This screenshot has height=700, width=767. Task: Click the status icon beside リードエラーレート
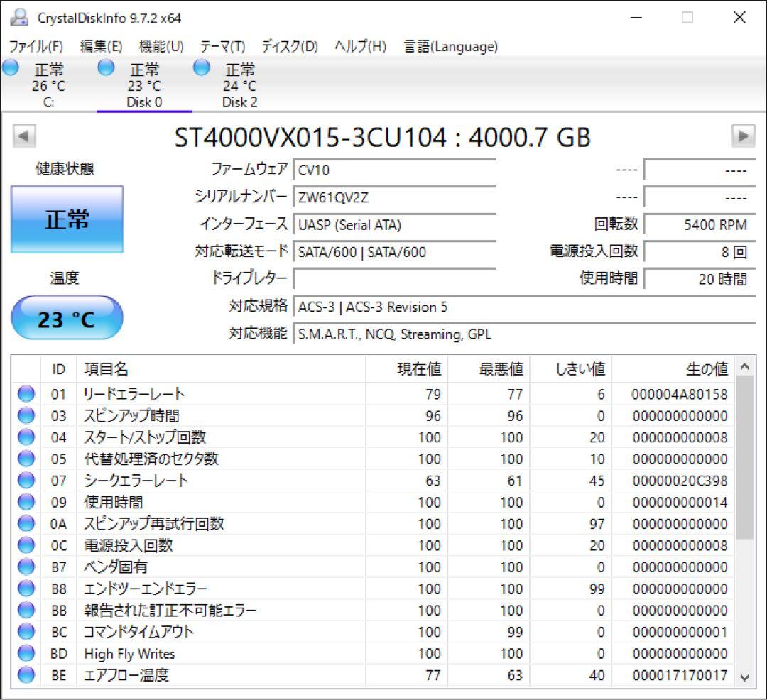click(x=26, y=393)
